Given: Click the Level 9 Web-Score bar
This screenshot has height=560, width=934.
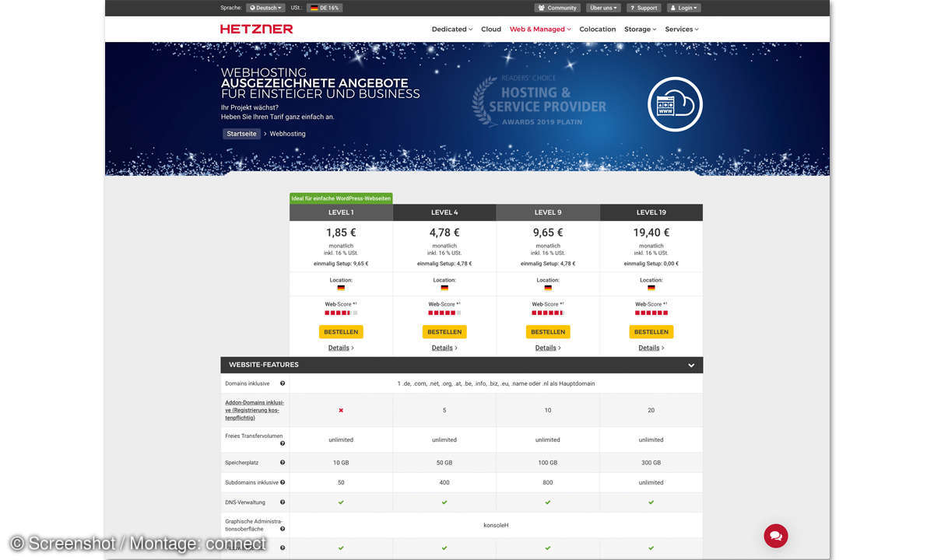Looking at the screenshot, I should (x=547, y=313).
